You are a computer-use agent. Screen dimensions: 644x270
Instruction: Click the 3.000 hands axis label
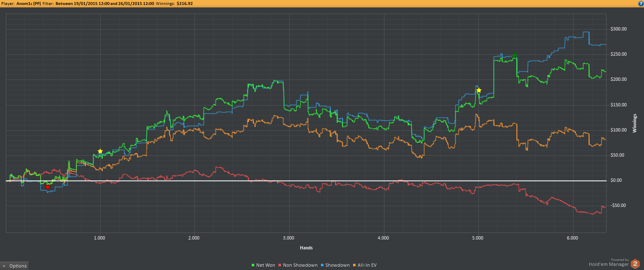coord(289,238)
